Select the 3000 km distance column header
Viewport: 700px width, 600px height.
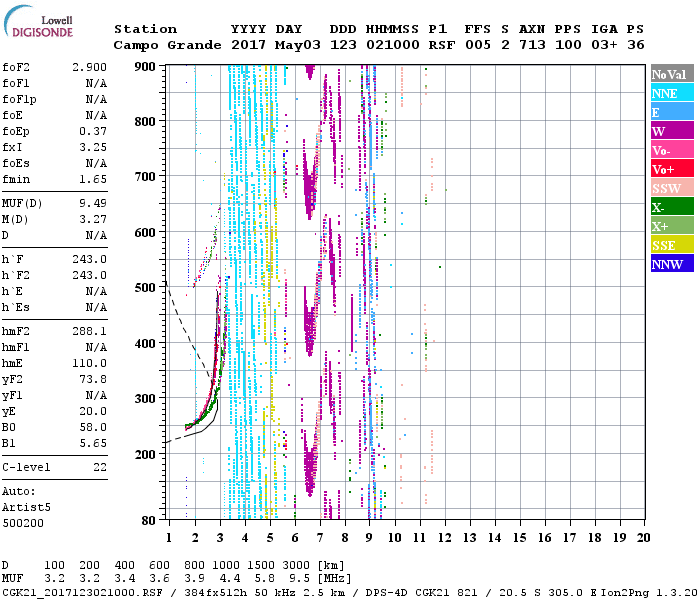click(291, 565)
